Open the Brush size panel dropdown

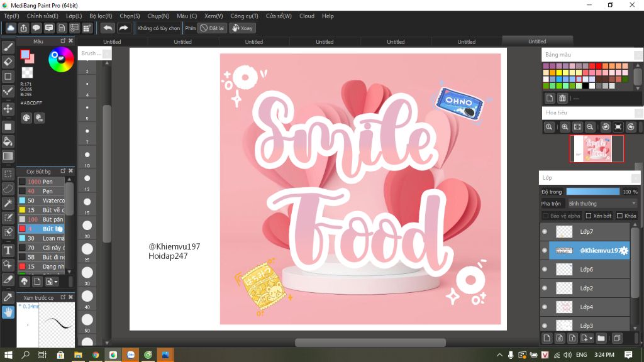click(106, 53)
